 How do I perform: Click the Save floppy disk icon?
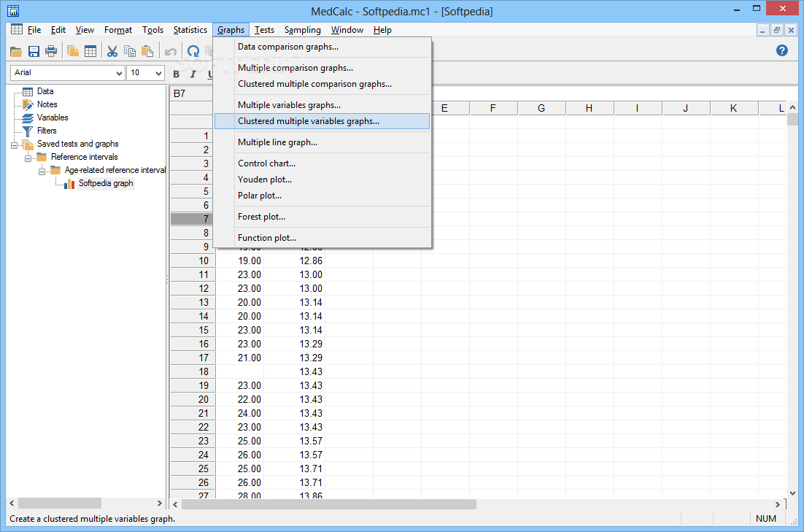click(34, 51)
